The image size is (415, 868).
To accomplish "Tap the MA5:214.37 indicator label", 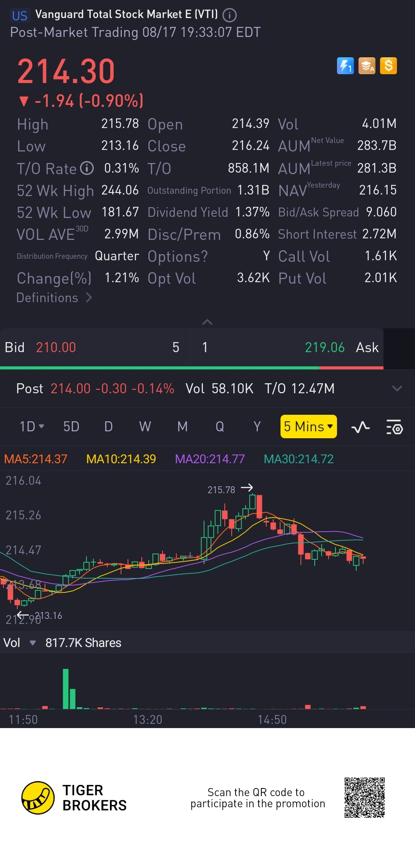I will (x=36, y=459).
